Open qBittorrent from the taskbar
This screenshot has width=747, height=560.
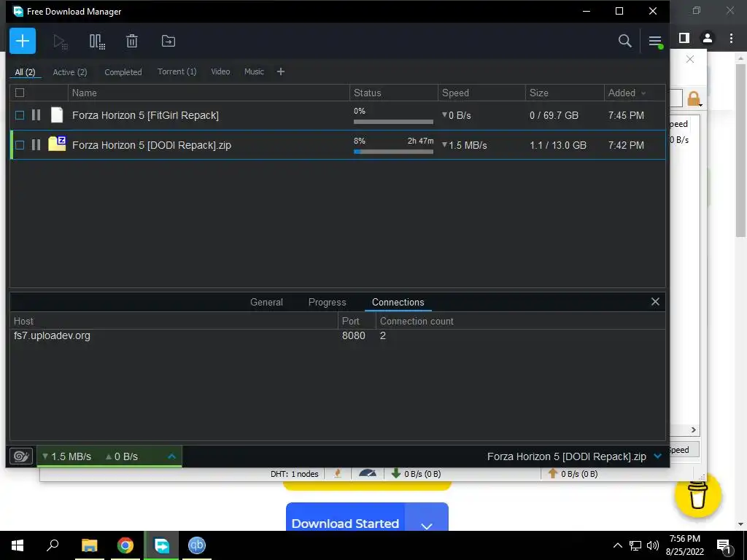coord(197,545)
